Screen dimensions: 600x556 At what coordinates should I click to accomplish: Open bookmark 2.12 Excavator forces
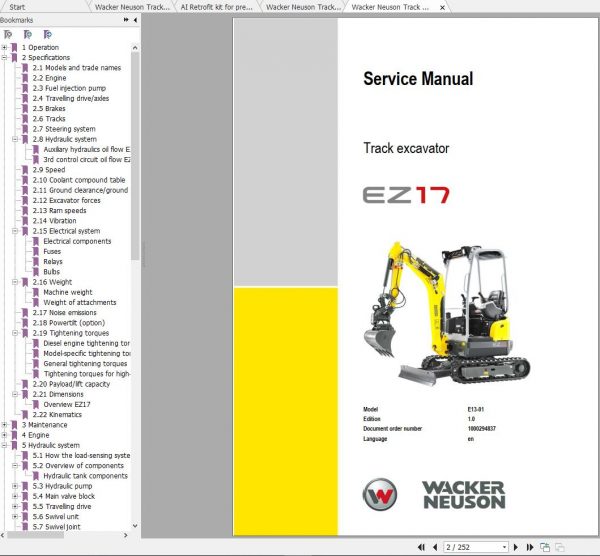click(x=67, y=201)
